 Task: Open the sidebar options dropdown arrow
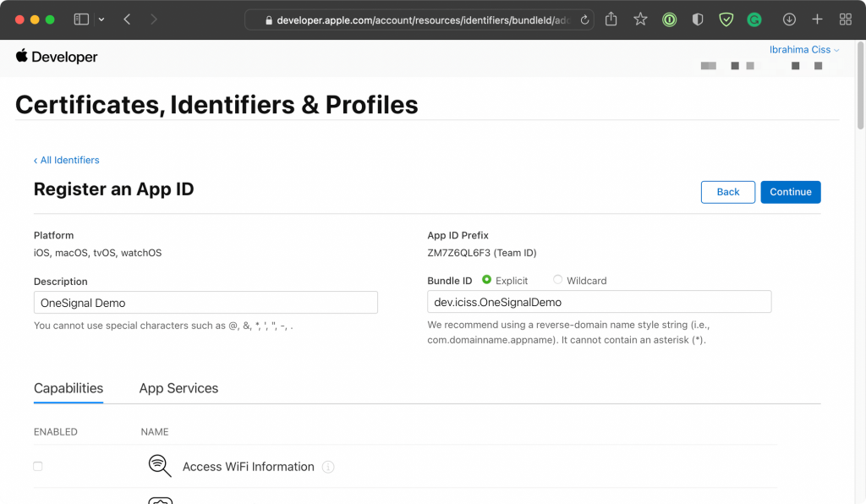point(101,19)
